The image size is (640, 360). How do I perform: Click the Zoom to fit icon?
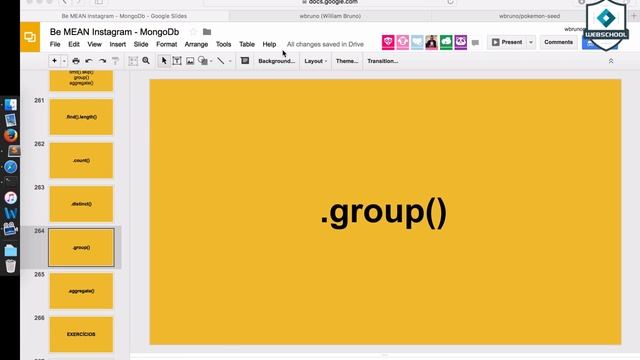tap(133, 61)
